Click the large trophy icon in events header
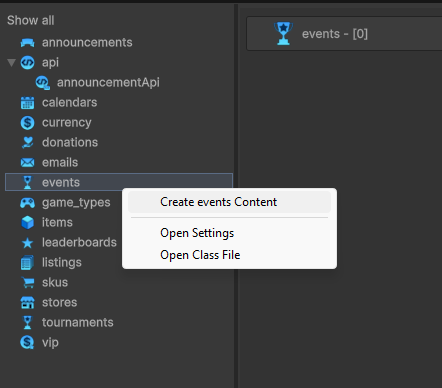 (283, 33)
